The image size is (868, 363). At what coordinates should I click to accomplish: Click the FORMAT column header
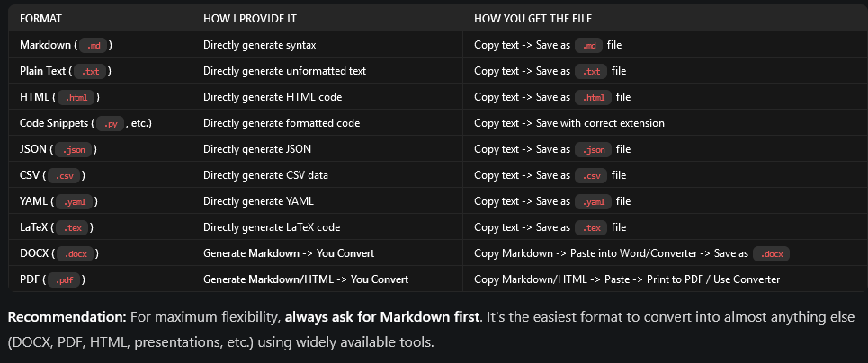[x=40, y=18]
